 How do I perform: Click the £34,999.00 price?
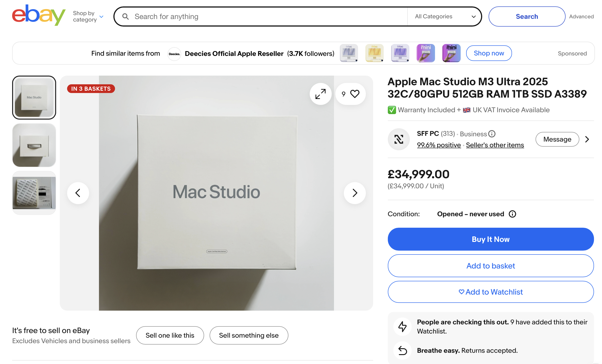point(418,174)
